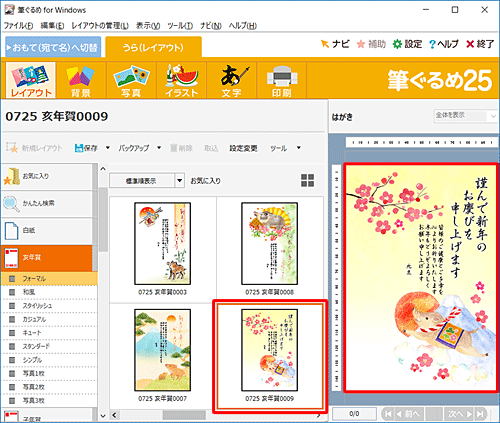Click the 終了 exit button

[480, 44]
